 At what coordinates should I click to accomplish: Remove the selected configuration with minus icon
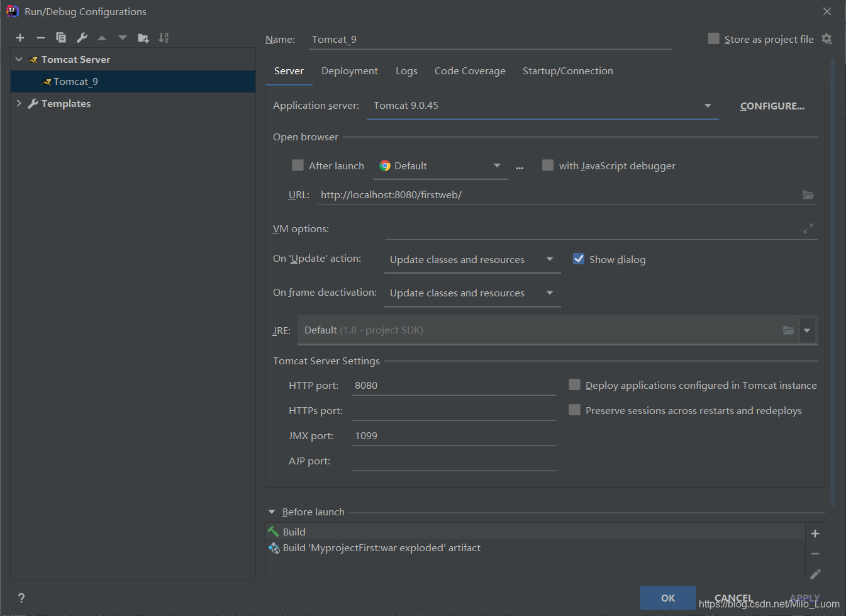click(x=40, y=38)
